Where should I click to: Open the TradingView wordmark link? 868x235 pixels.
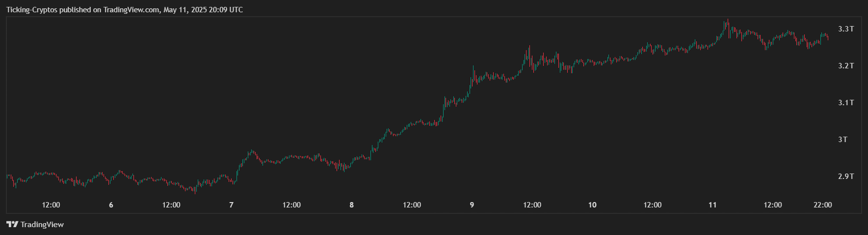[x=42, y=225]
